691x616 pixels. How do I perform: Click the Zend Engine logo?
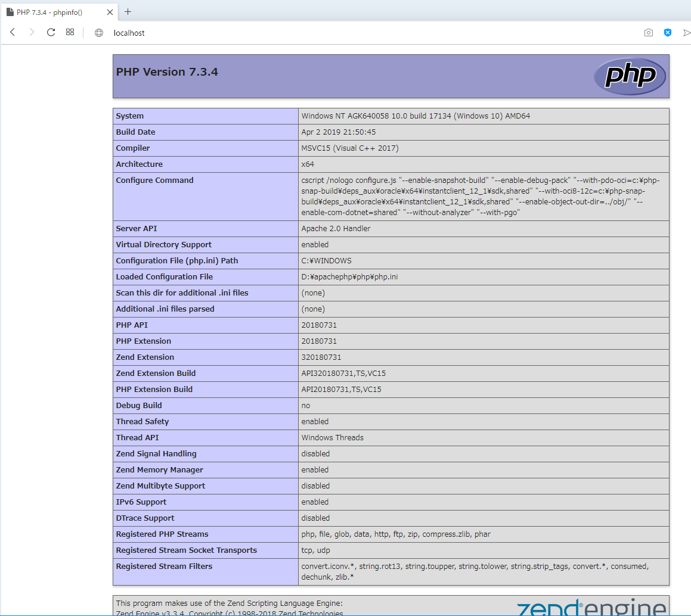591,607
